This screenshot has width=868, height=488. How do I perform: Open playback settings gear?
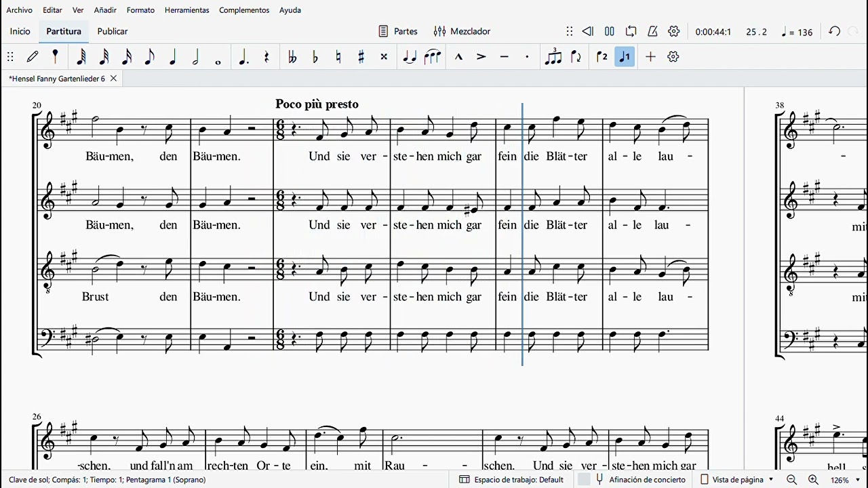tap(674, 31)
